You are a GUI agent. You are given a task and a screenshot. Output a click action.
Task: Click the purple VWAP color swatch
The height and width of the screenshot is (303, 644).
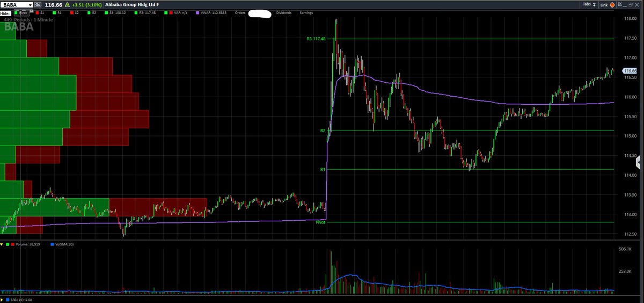(x=197, y=13)
